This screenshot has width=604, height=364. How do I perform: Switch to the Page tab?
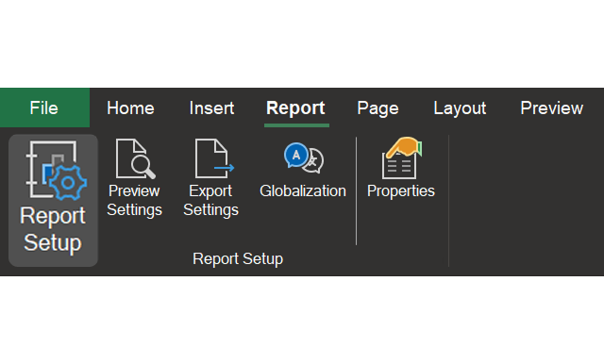click(x=377, y=108)
